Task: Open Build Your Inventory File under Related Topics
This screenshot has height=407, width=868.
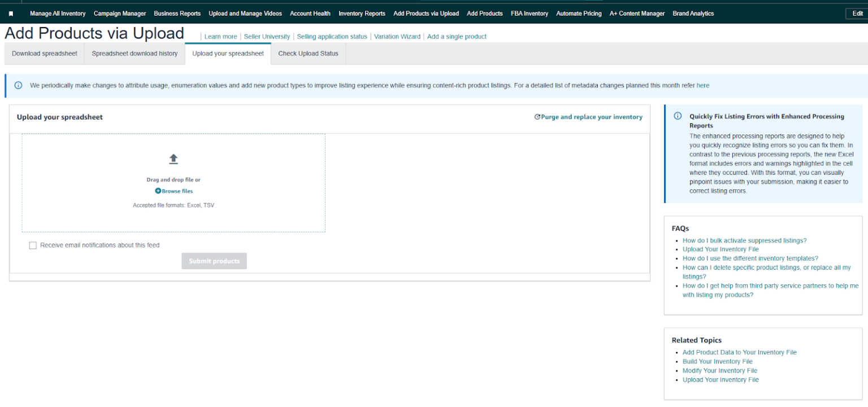Action: click(x=718, y=361)
